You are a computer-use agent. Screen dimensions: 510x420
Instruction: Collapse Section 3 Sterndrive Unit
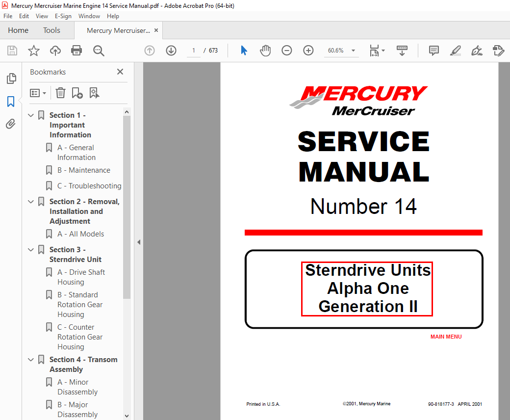pyautogui.click(x=31, y=250)
